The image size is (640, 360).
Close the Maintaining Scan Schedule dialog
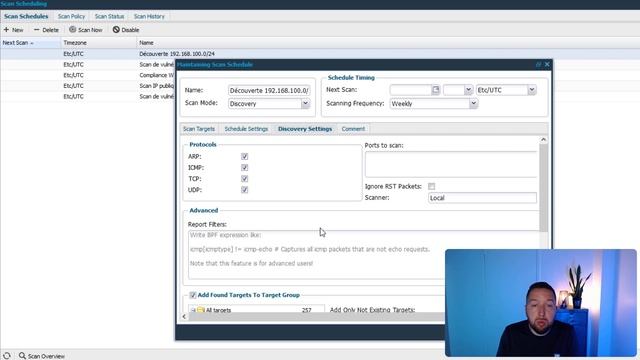547,64
